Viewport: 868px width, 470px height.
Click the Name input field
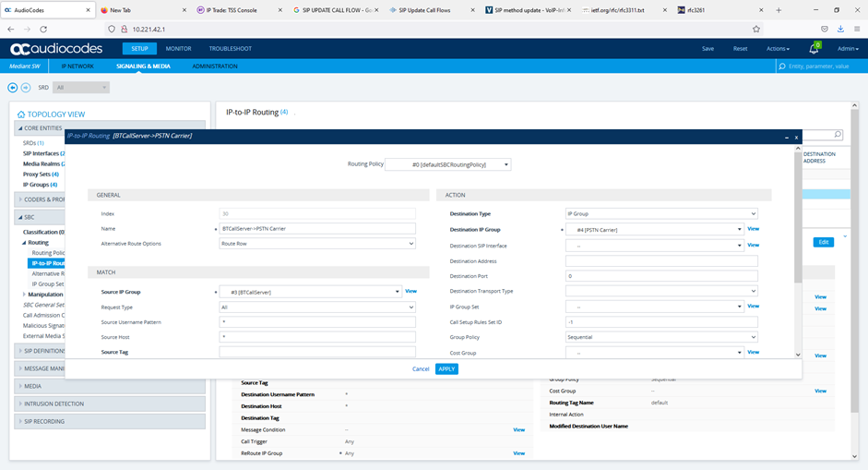[317, 228]
